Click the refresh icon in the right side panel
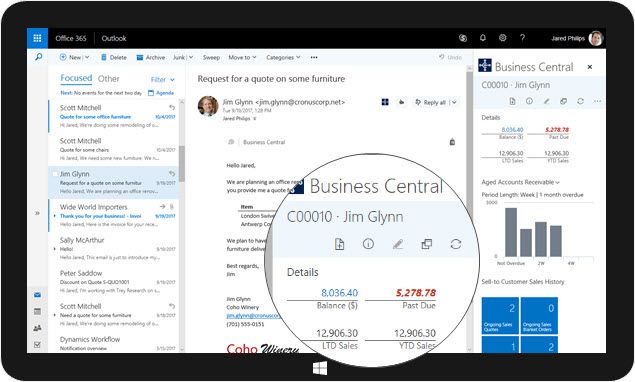This screenshot has width=635, height=382. point(580,101)
